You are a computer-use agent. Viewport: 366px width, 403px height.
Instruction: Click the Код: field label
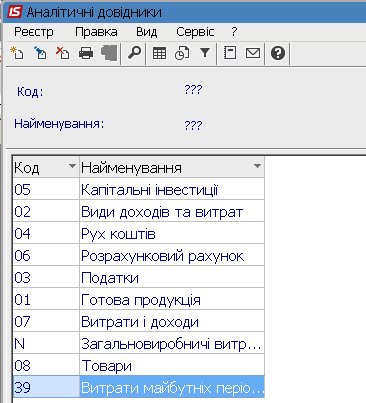pyautogui.click(x=30, y=92)
